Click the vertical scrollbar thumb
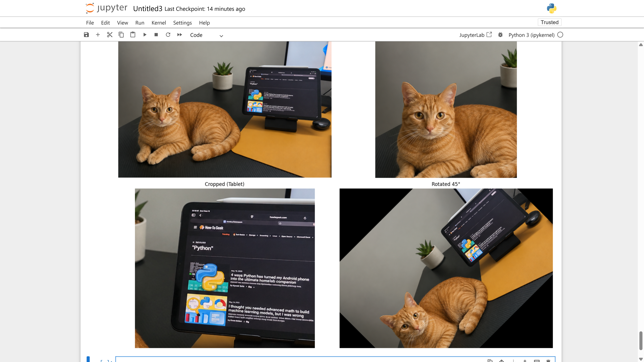The height and width of the screenshot is (362, 644). click(641, 341)
